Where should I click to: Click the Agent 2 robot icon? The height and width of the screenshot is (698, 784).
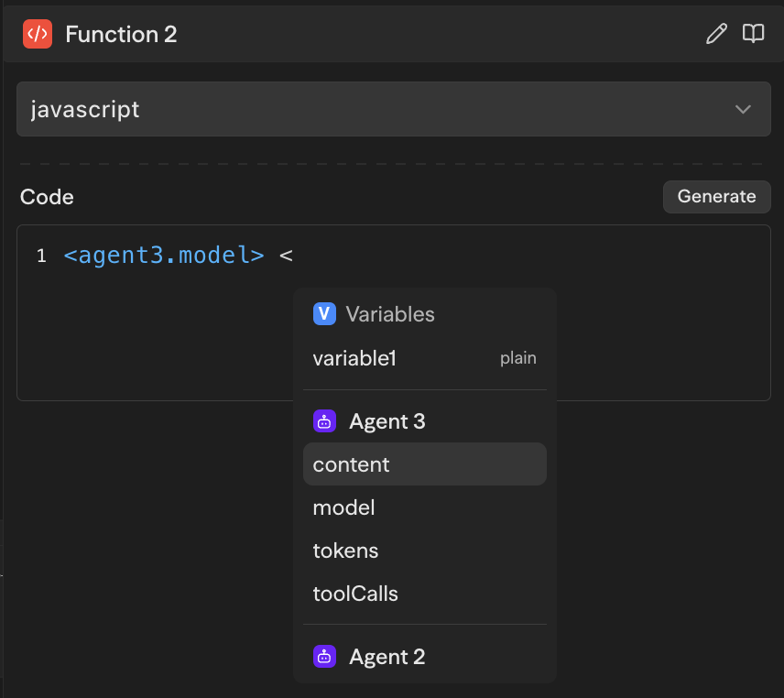pos(324,657)
